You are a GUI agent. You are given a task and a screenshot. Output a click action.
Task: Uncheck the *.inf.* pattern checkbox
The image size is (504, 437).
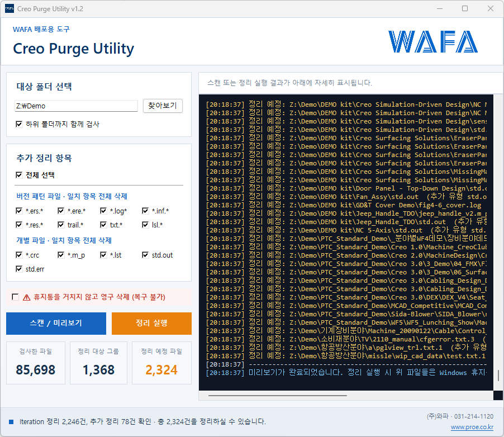[x=145, y=211]
